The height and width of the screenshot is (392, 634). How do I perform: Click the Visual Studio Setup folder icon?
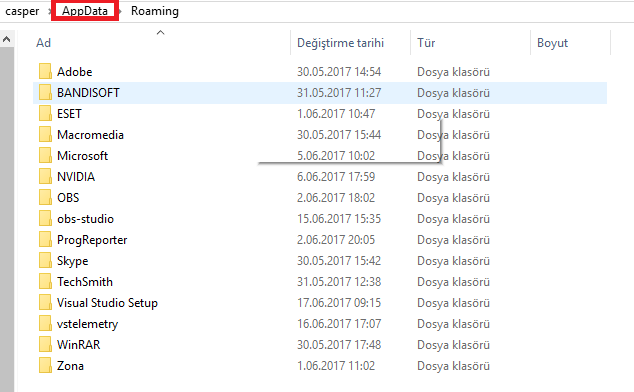coord(45,303)
